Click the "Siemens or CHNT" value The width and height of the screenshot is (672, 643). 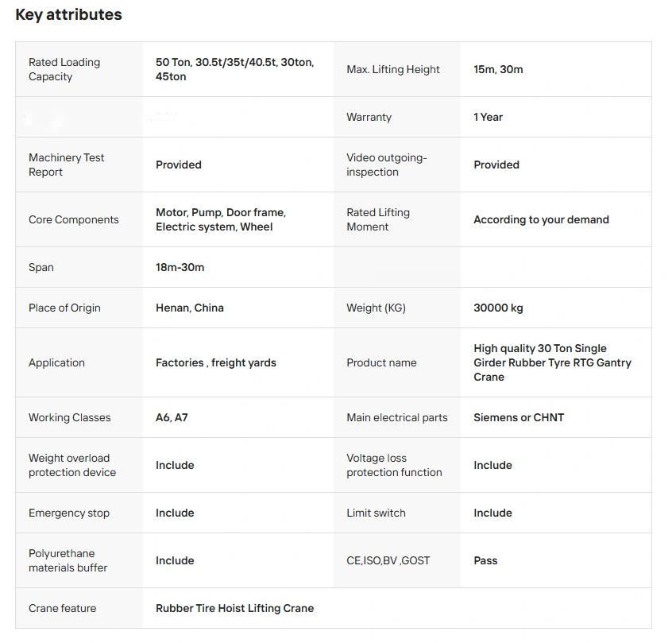[x=519, y=417]
